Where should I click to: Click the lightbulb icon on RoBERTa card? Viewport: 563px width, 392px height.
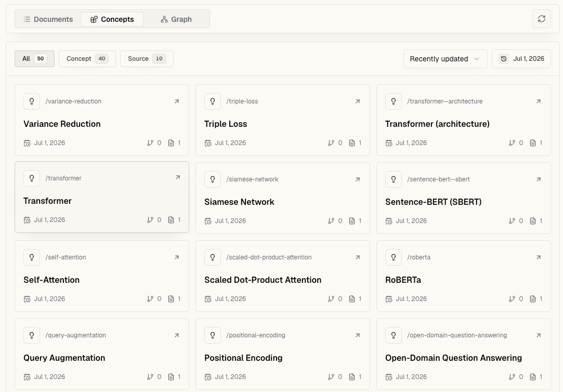pos(394,257)
